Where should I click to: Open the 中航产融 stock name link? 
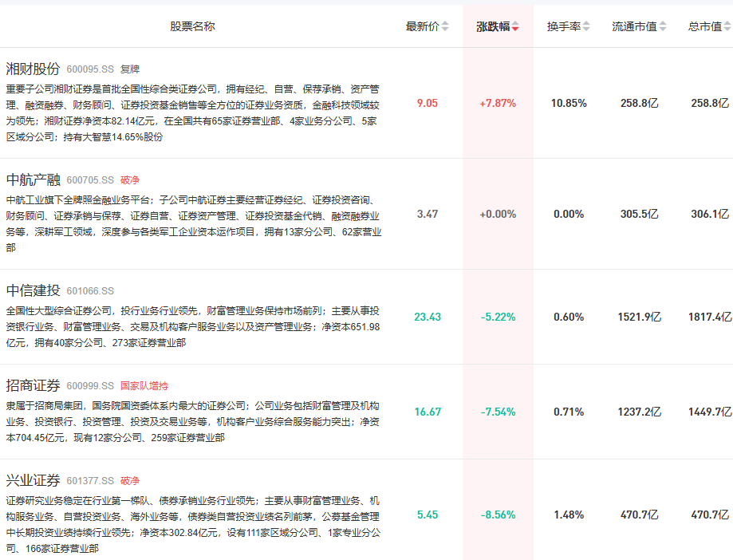click(33, 179)
